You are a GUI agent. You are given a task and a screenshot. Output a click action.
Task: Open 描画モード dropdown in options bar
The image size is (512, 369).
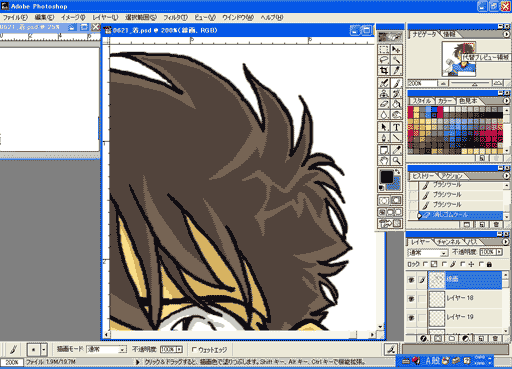(x=106, y=350)
